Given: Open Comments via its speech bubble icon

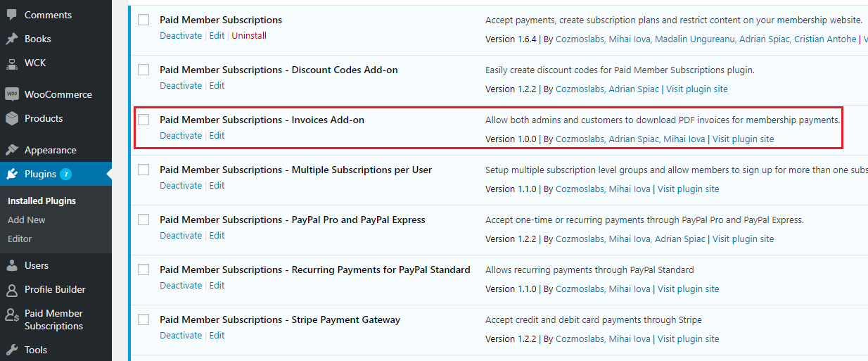Looking at the screenshot, I should tap(12, 15).
